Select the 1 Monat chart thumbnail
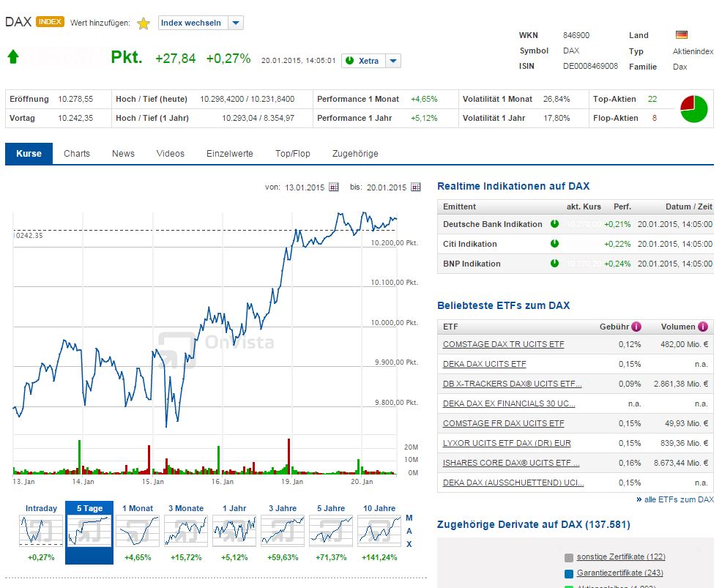Viewport: 722px width, 588px height. pyautogui.click(x=138, y=532)
